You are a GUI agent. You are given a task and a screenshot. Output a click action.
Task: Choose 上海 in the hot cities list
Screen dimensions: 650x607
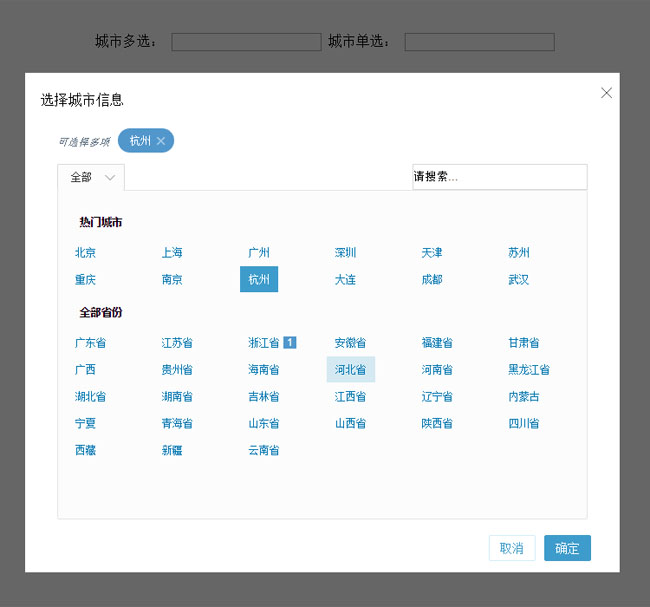(172, 253)
